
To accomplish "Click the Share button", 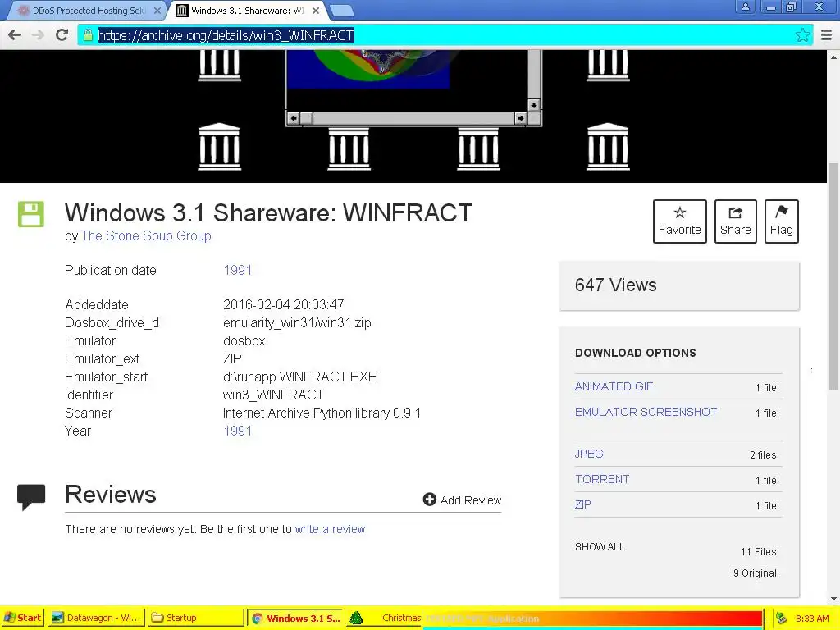I will point(736,221).
